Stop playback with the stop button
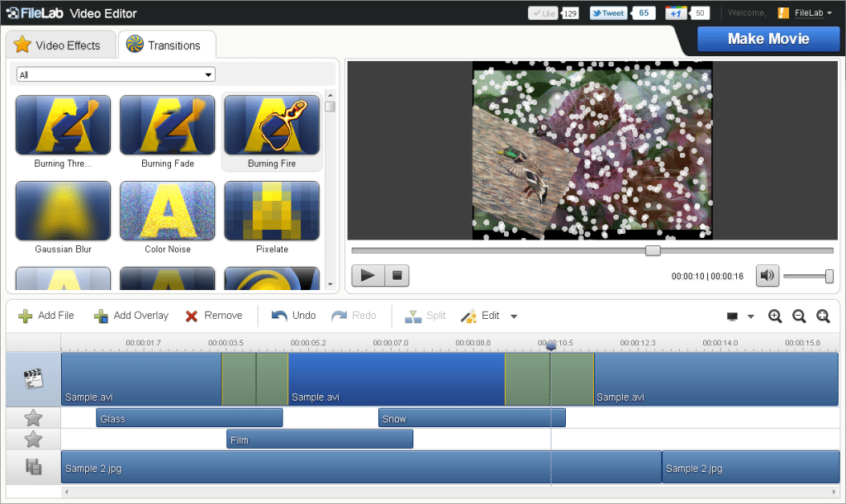The image size is (846, 504). (397, 275)
